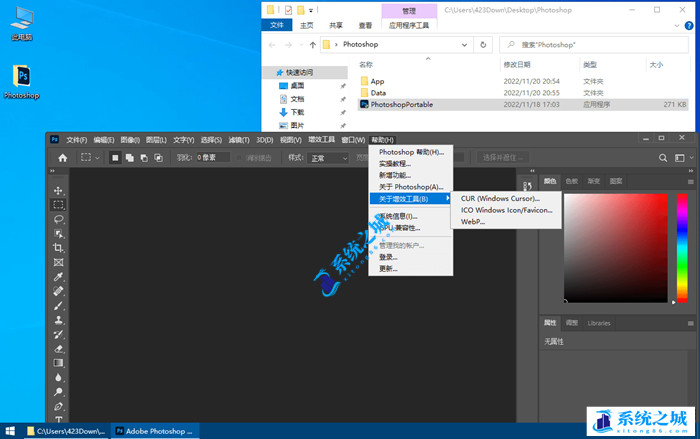Select the Frame tool
This screenshot has width=700, height=439.
coord(58,262)
